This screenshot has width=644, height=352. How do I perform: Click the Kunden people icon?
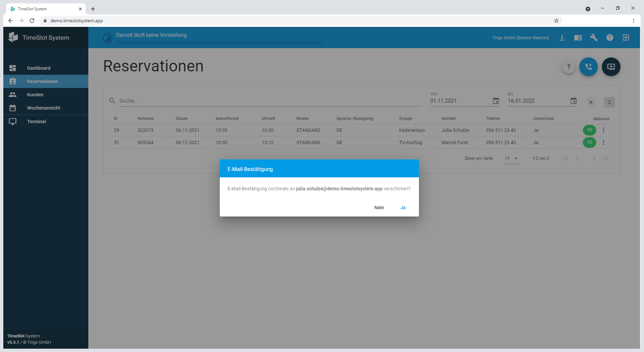(x=13, y=95)
